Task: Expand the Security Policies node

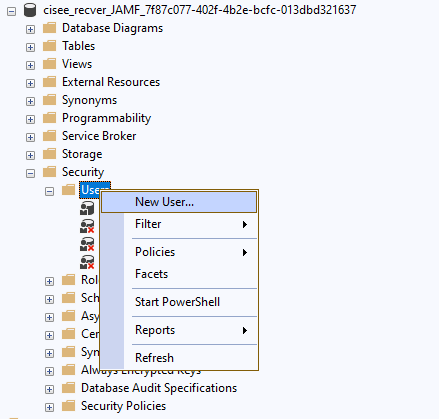Action: click(49, 407)
